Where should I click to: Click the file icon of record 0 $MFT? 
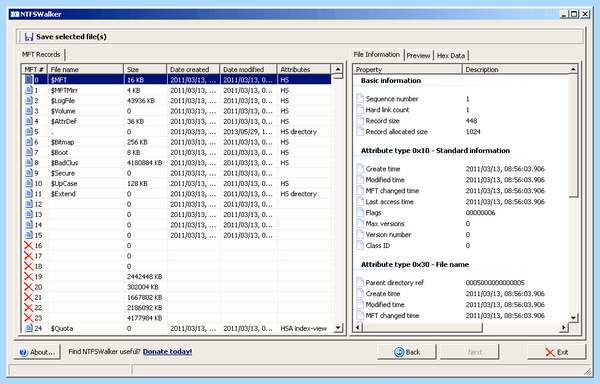[29, 80]
